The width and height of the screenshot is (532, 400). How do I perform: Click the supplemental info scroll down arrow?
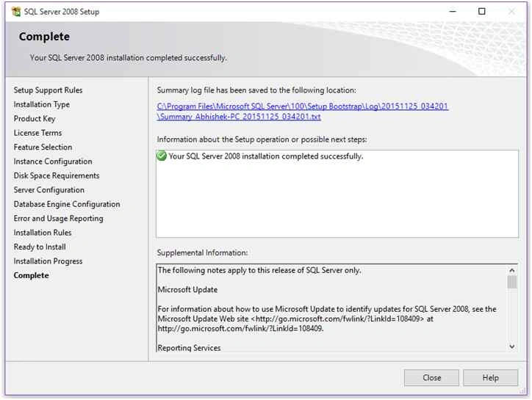(512, 346)
